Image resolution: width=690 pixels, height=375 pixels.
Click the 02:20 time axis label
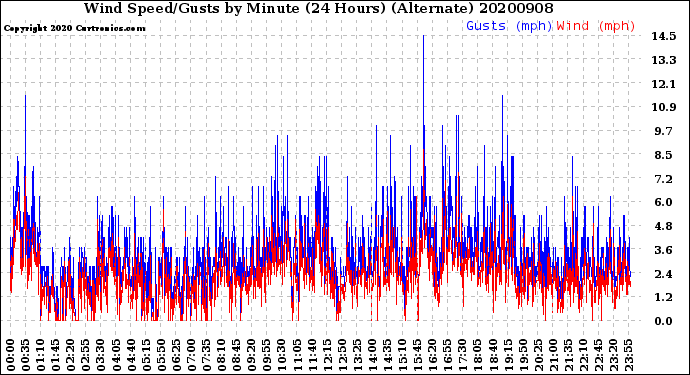click(71, 355)
